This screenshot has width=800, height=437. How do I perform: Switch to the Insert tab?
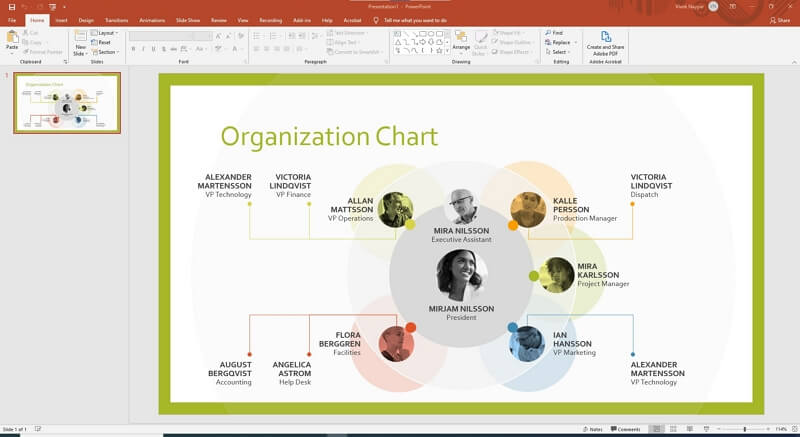click(x=61, y=20)
